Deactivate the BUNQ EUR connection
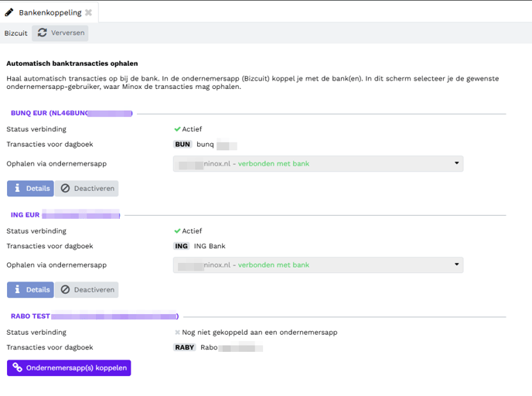This screenshot has height=396, width=532. click(x=87, y=188)
